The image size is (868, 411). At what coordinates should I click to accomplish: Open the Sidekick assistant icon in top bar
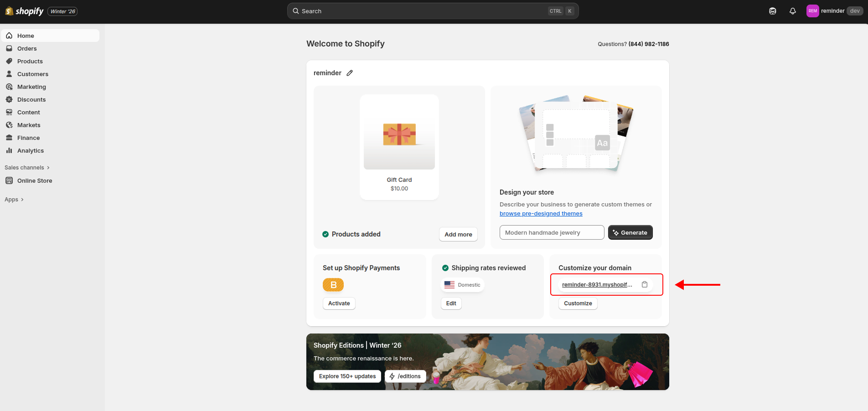(x=773, y=11)
